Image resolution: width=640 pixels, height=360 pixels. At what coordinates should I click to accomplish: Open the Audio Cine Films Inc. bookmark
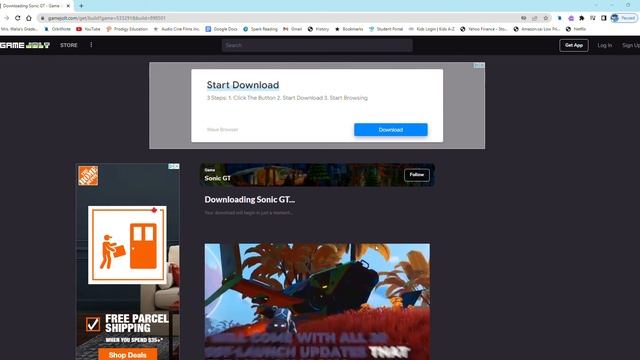point(177,29)
